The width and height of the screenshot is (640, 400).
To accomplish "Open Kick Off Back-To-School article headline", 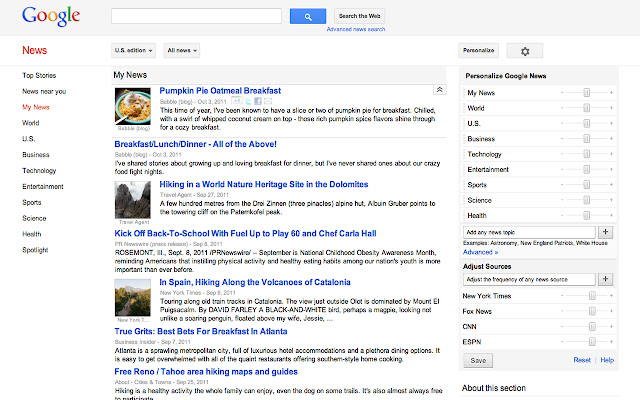I will pyautogui.click(x=245, y=233).
